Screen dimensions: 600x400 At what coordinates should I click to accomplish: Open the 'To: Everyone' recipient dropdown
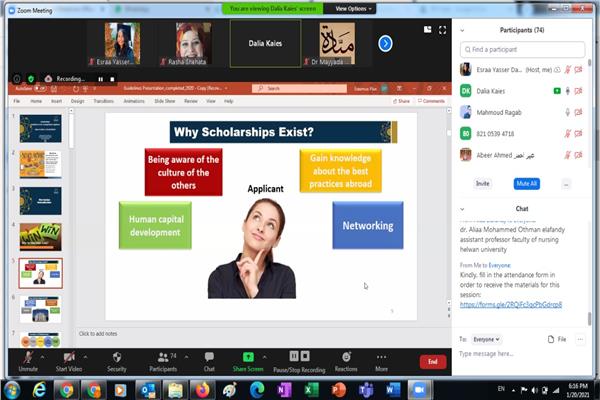(x=486, y=339)
